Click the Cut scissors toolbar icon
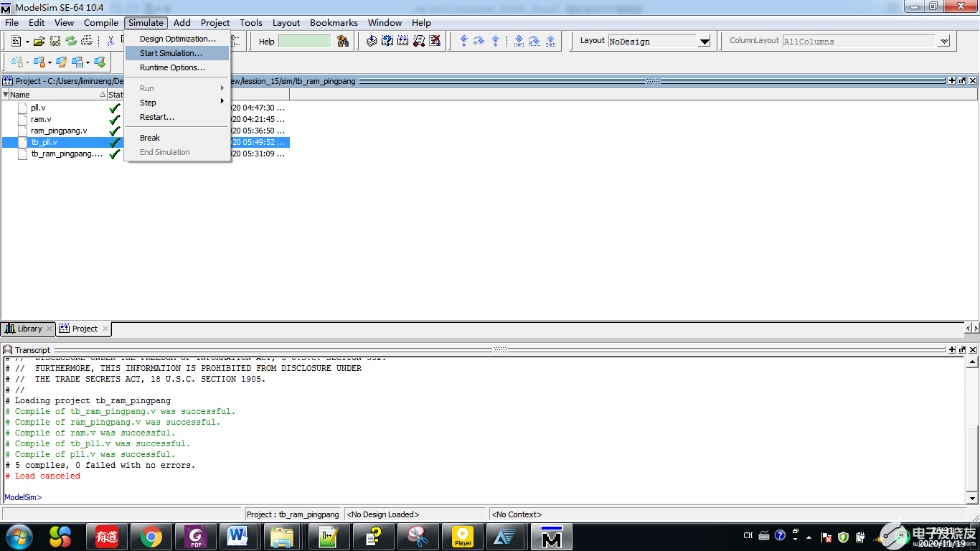Viewport: 980px width, 551px height. coord(110,42)
